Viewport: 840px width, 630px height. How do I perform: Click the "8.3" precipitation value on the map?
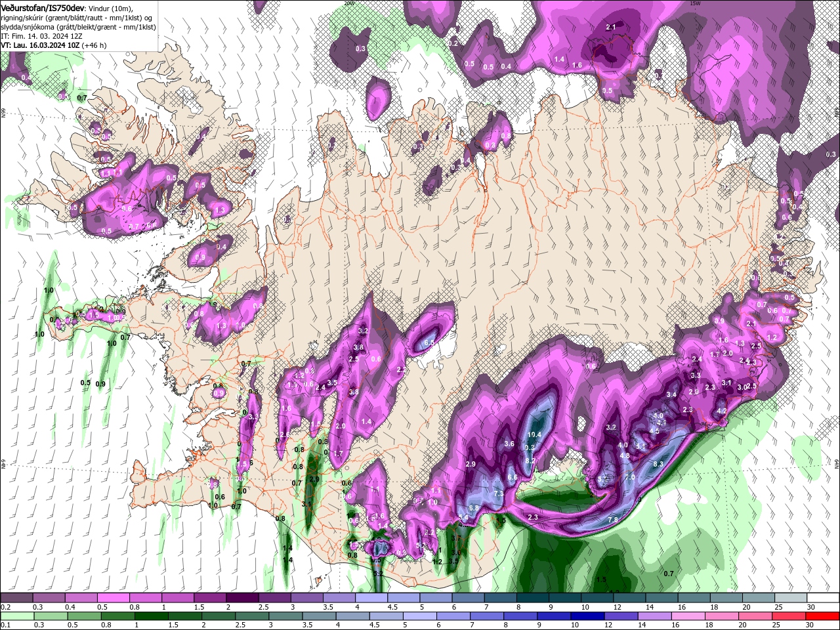tap(658, 464)
